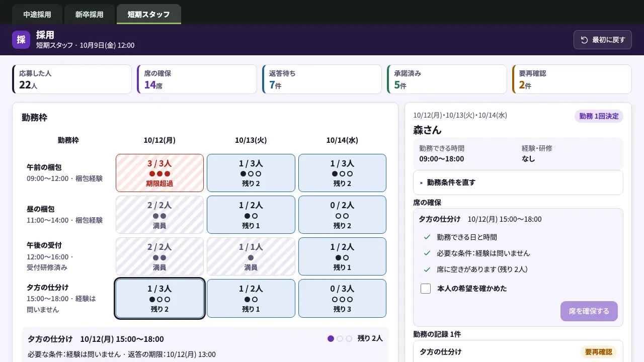
Task: Click the 最初に戻す reset button
Action: click(x=602, y=40)
